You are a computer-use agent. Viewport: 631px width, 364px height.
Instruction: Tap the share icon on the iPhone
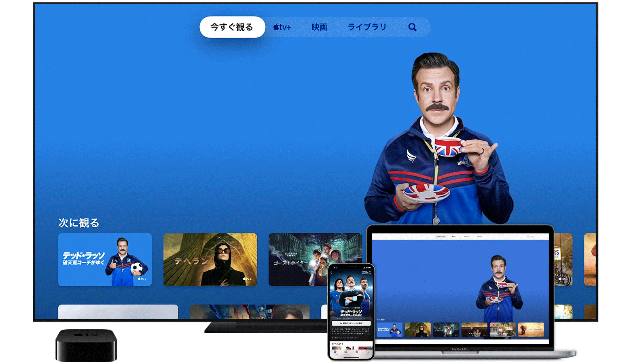[370, 273]
